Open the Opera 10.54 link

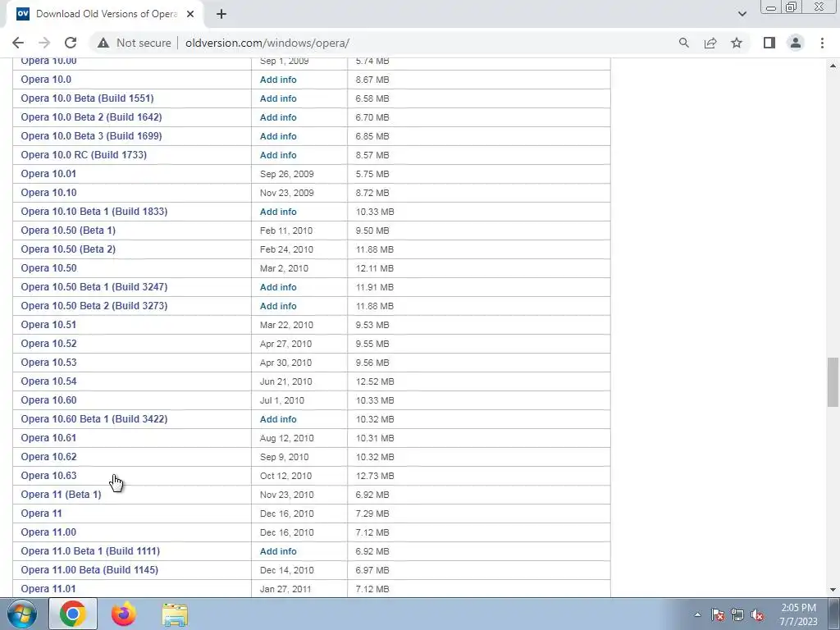(48, 381)
